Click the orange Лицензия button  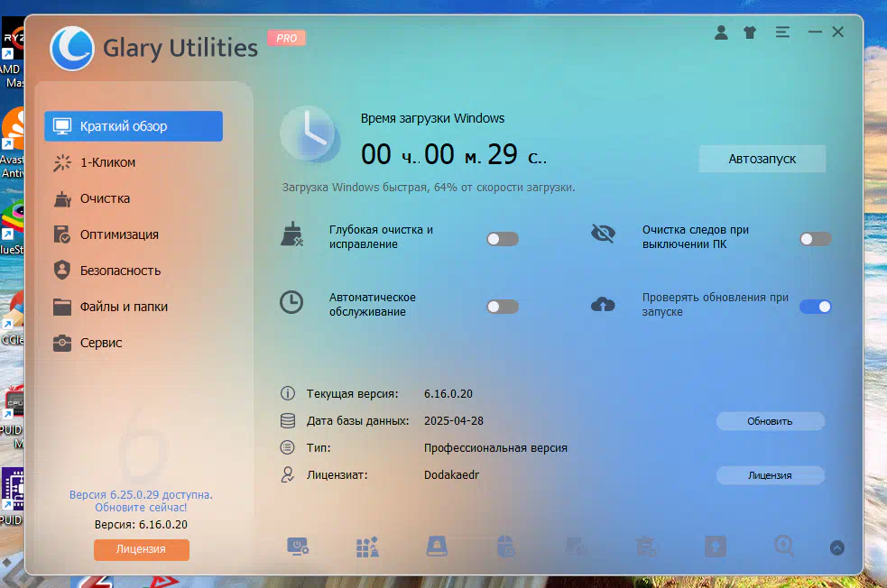(x=142, y=549)
